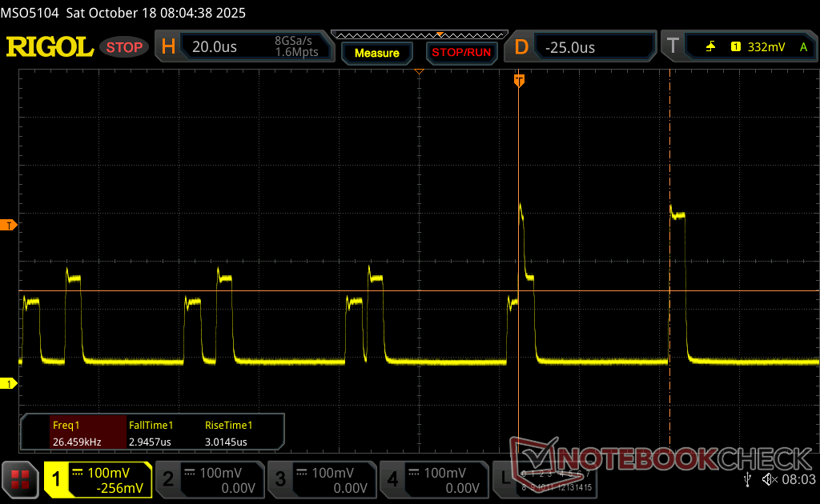The image size is (820, 504).
Task: Toggle channel 2 on
Action: 209,479
